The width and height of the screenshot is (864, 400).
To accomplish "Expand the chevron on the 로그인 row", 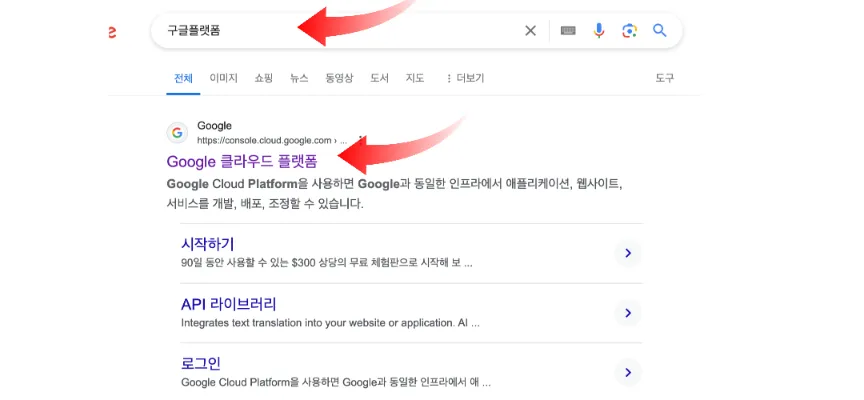I will coord(628,372).
